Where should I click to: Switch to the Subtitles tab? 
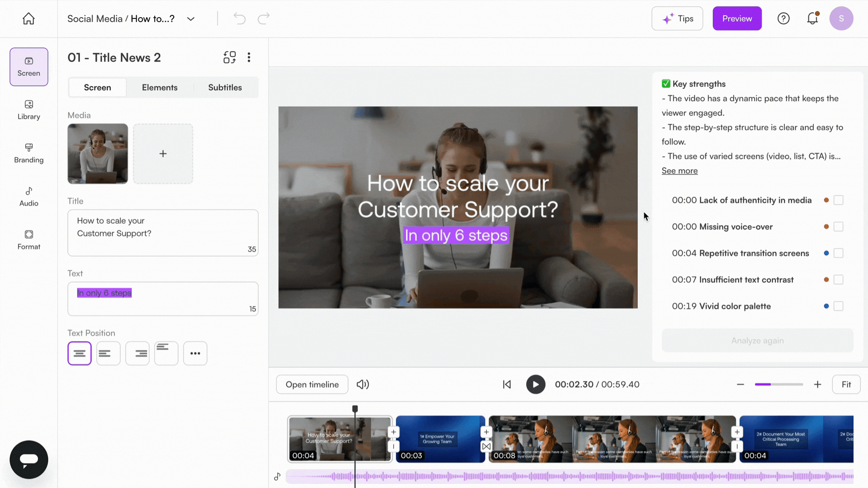225,88
